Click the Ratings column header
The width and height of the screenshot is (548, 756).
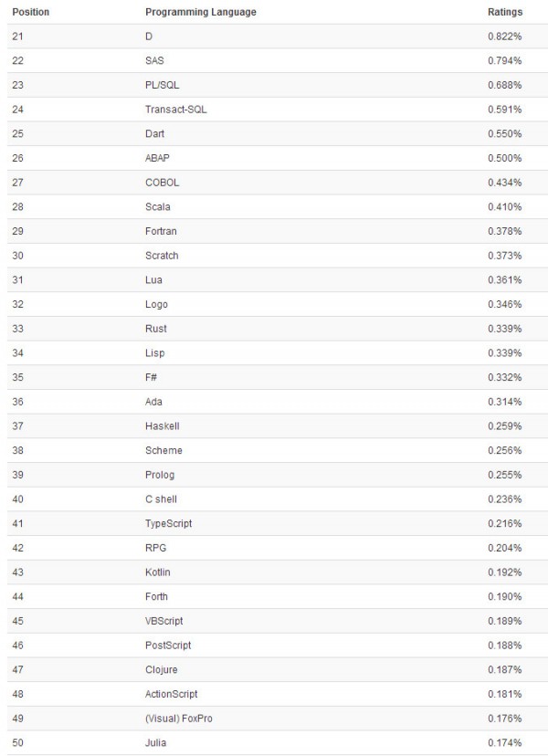click(505, 12)
